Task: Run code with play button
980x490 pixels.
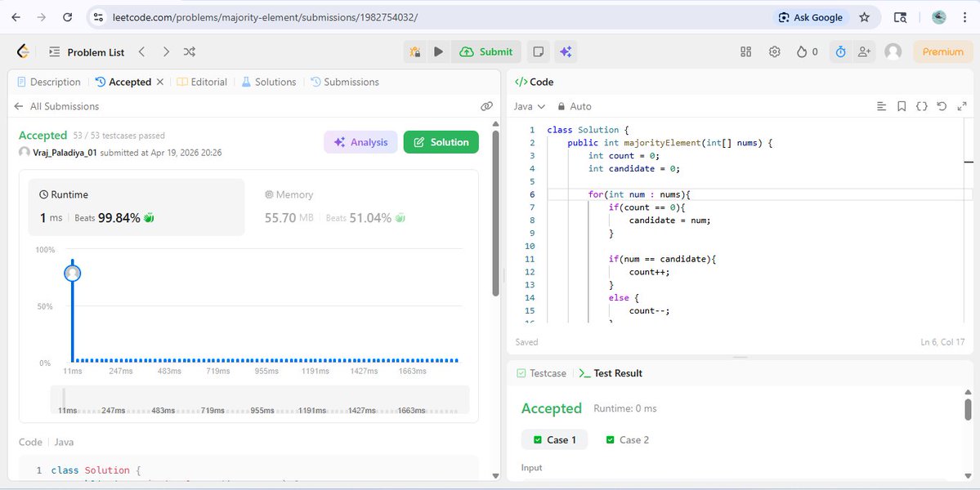Action: point(439,51)
